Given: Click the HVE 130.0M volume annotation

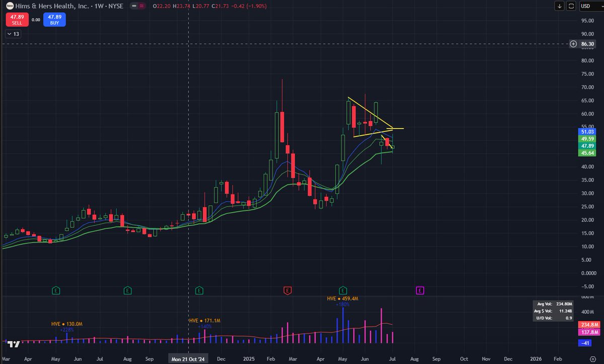Looking at the screenshot, I should [x=67, y=324].
